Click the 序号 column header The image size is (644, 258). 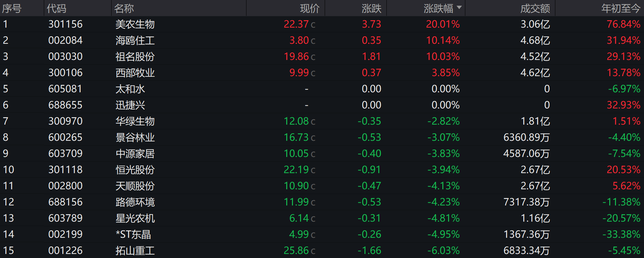tap(12, 8)
